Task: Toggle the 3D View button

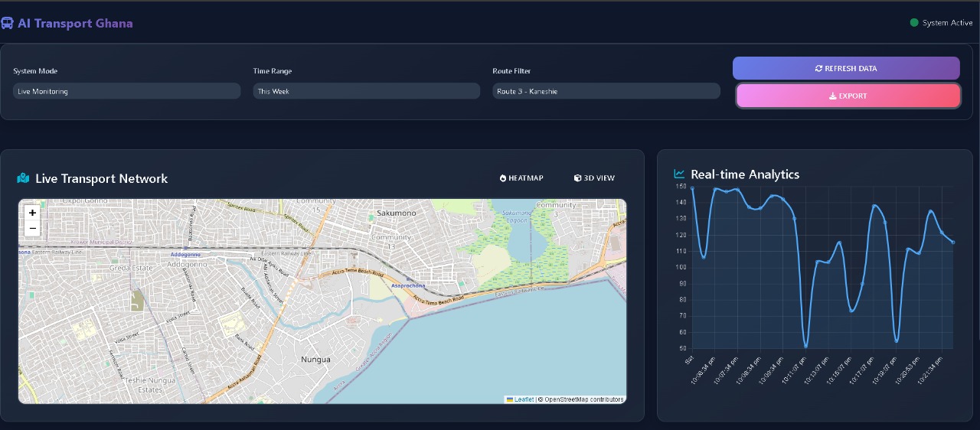Action: (594, 178)
